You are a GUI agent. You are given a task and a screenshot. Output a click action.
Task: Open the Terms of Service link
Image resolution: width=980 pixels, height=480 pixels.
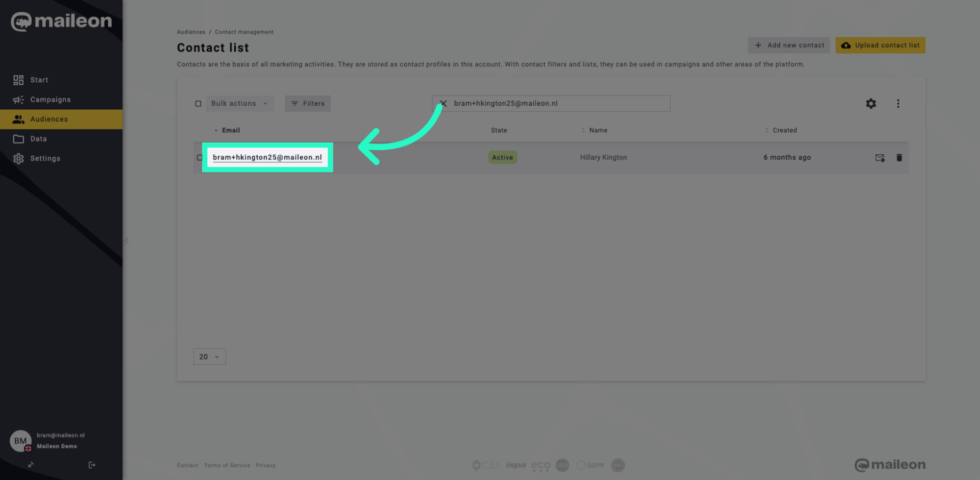[227, 465]
